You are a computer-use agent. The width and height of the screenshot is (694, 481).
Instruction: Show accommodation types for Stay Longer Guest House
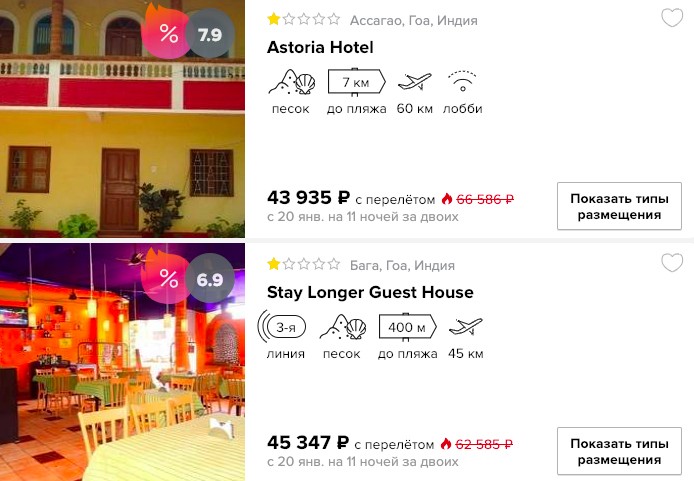[619, 451]
